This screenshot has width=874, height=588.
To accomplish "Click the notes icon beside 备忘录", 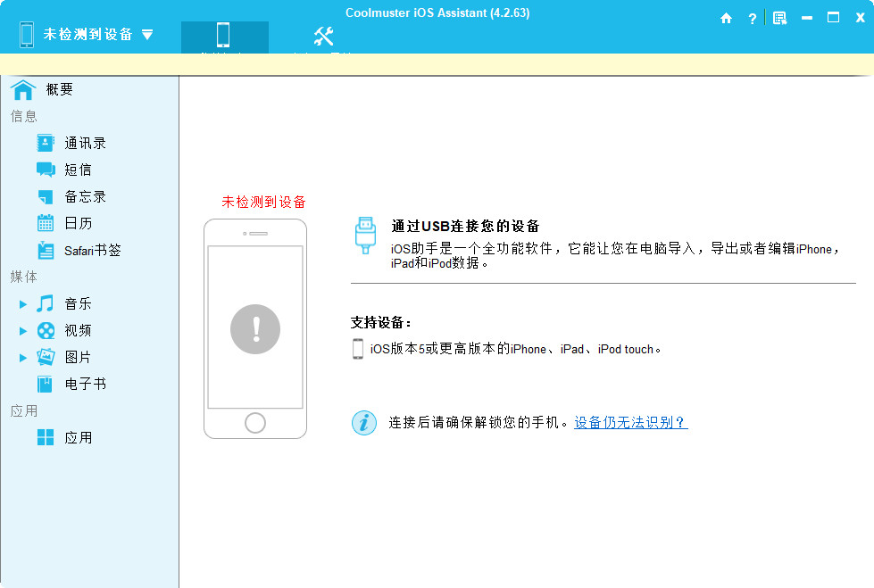I will [46, 196].
